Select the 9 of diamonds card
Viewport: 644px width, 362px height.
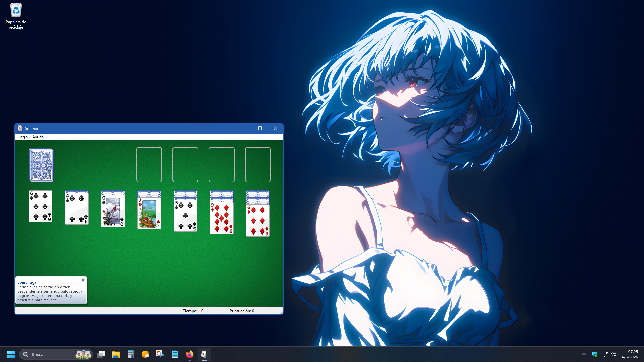(221, 218)
